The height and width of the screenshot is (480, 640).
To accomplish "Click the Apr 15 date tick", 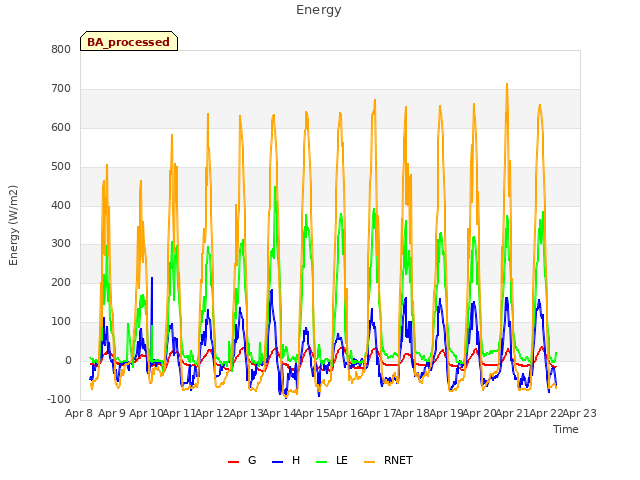I will 313,413.
